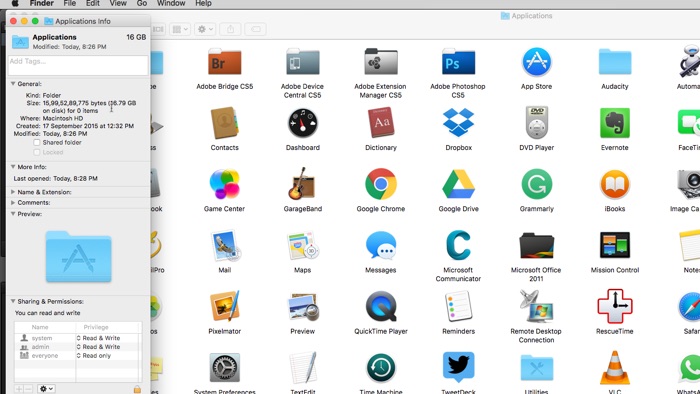This screenshot has height=394, width=700.
Task: Select the TweetDeck icon
Action: click(458, 367)
